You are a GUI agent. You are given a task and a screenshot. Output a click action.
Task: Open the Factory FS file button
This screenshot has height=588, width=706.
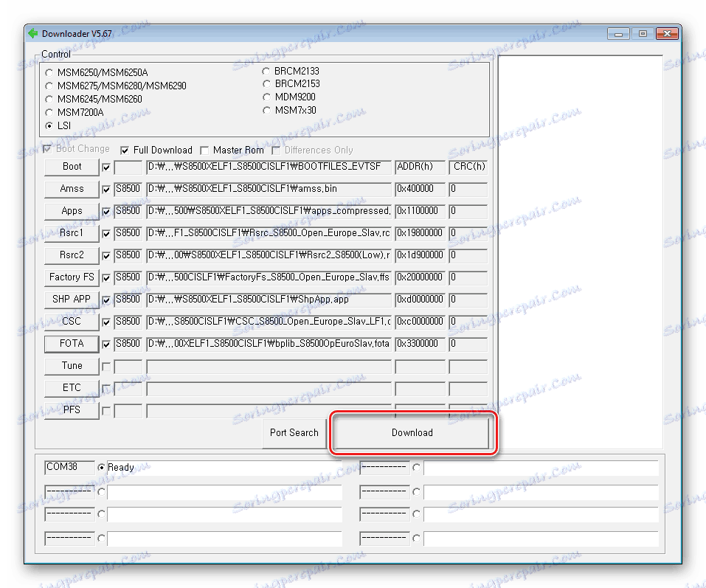pyautogui.click(x=72, y=277)
